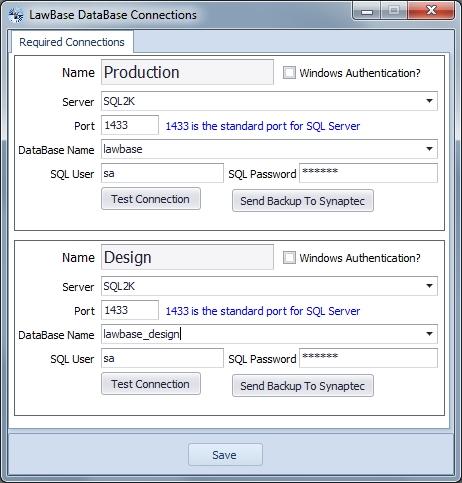
Task: Close the LawBase DataBase Connections window
Action: (431, 11)
